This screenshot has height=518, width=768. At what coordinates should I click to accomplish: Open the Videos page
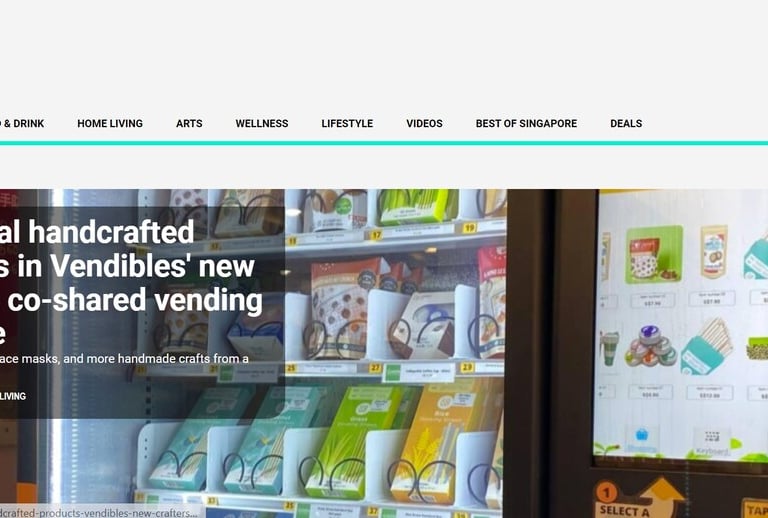pos(425,123)
